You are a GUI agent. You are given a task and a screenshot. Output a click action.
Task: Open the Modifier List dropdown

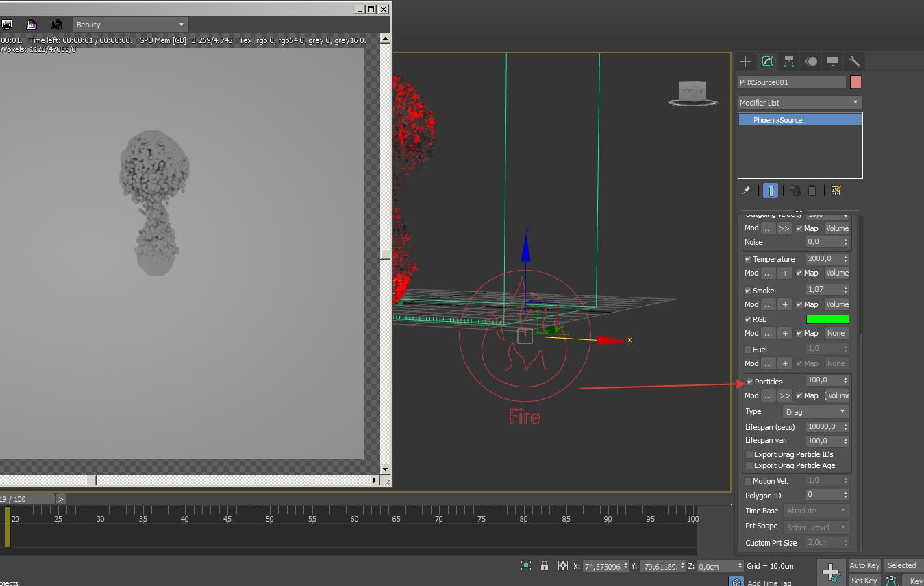coord(799,102)
